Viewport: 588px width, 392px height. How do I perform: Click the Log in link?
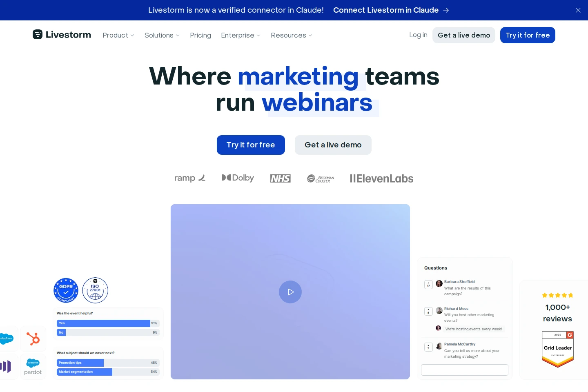point(418,35)
